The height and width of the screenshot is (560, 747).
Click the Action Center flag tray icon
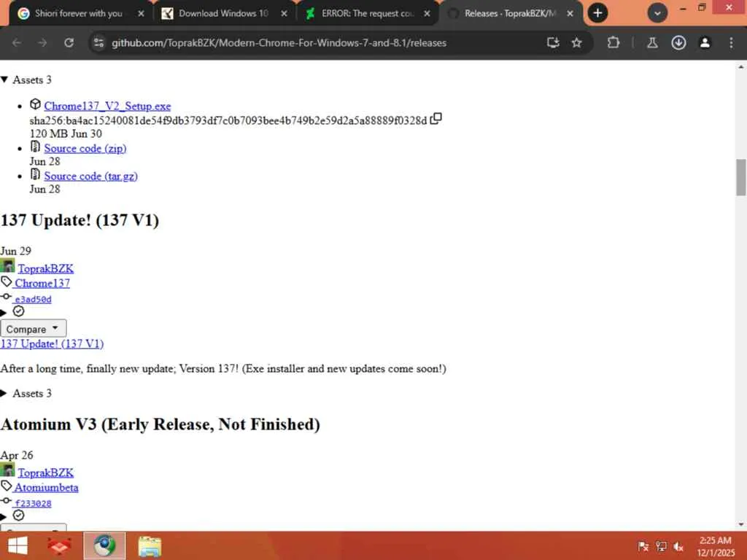click(x=643, y=547)
